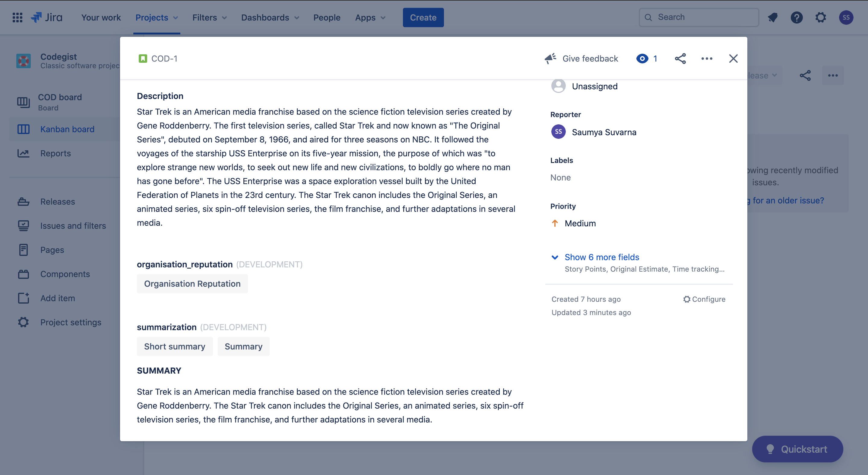Click the notifications bell icon
Screen dimensions: 868x475
pyautogui.click(x=773, y=17)
